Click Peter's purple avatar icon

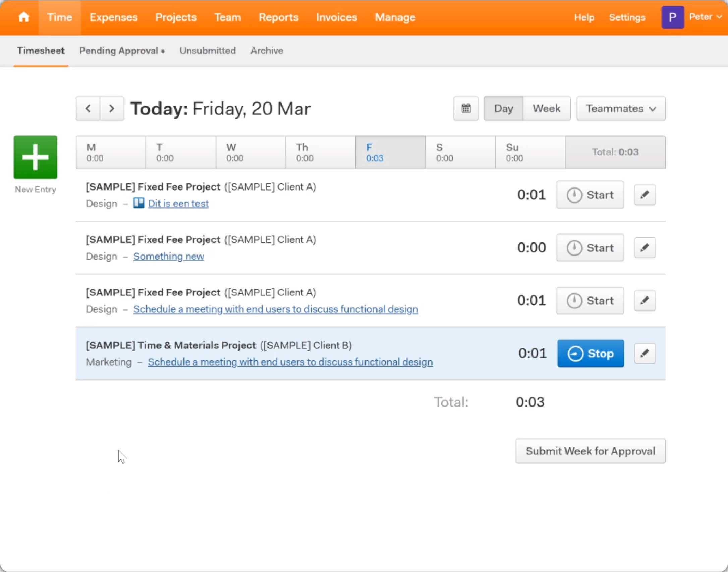(672, 17)
